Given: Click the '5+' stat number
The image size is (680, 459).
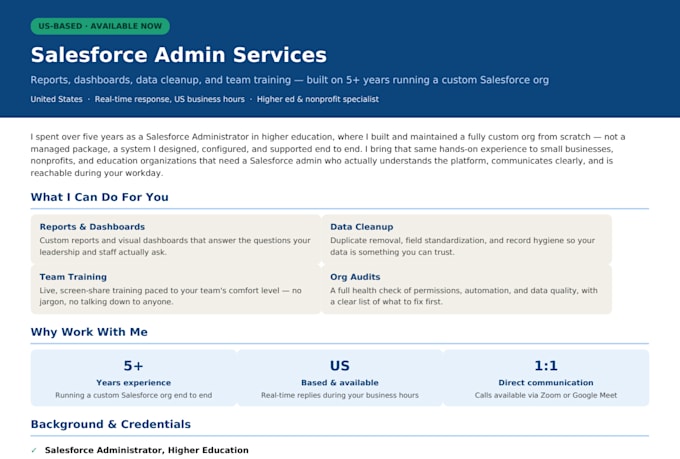Looking at the screenshot, I should click(x=134, y=366).
